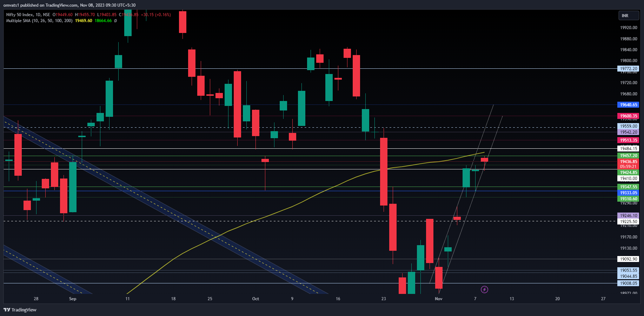Screen dimensions: 644x316
Task: Click the 19130.00 price axis tick
Action: pyautogui.click(x=629, y=248)
